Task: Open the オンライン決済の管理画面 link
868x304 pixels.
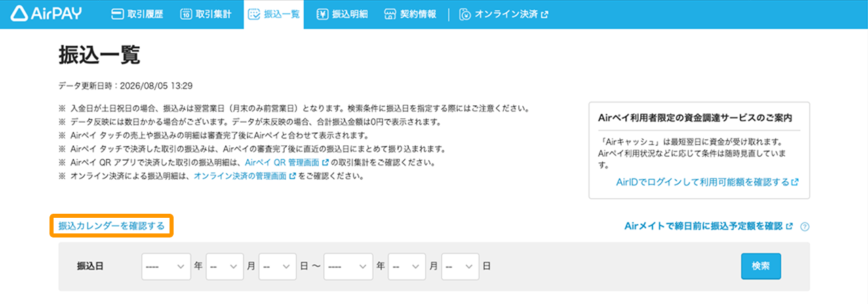Action: click(x=240, y=176)
